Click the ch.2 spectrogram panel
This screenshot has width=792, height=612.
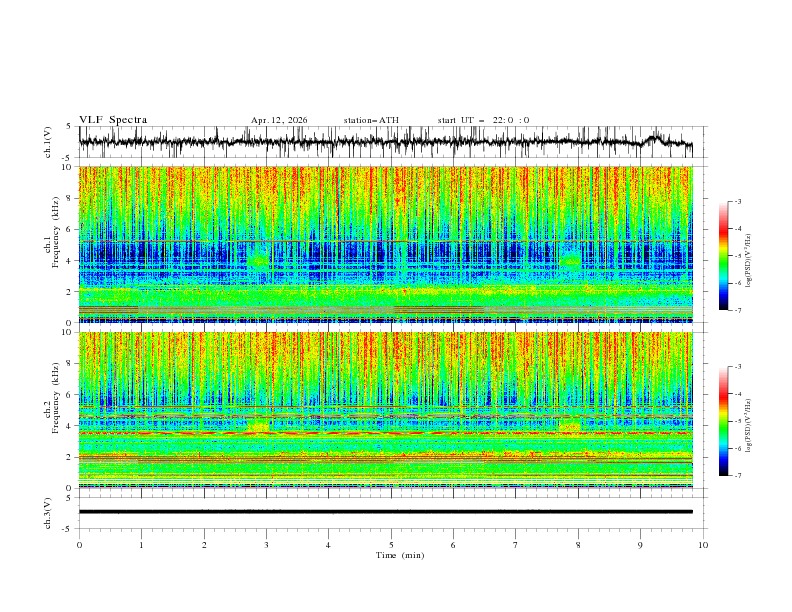(386, 410)
